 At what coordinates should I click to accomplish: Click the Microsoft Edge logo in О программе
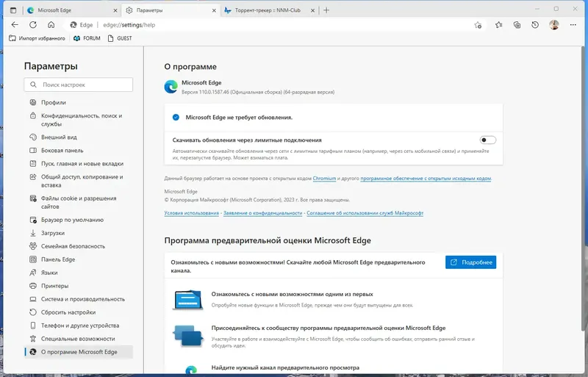(x=171, y=87)
